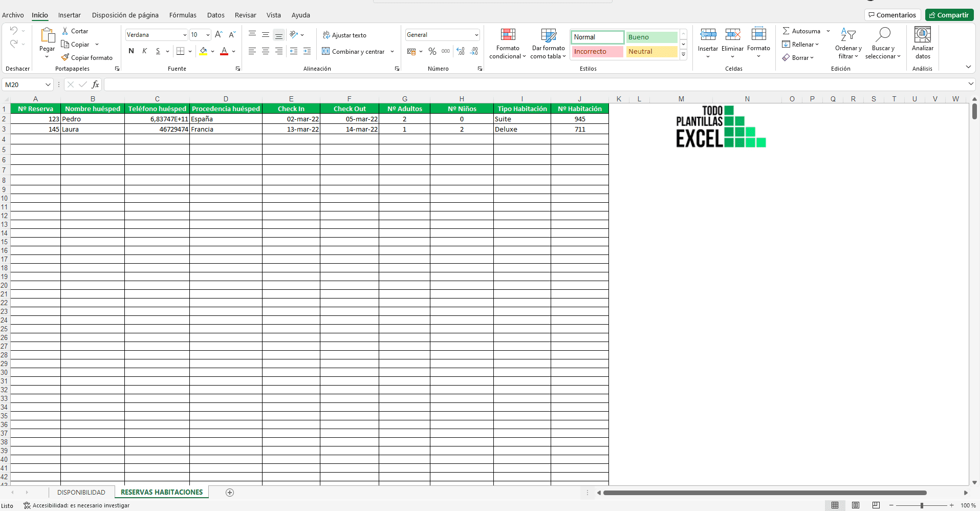980x511 pixels.
Task: Apply the Incorrecto cell style swatch
Action: pyautogui.click(x=597, y=51)
